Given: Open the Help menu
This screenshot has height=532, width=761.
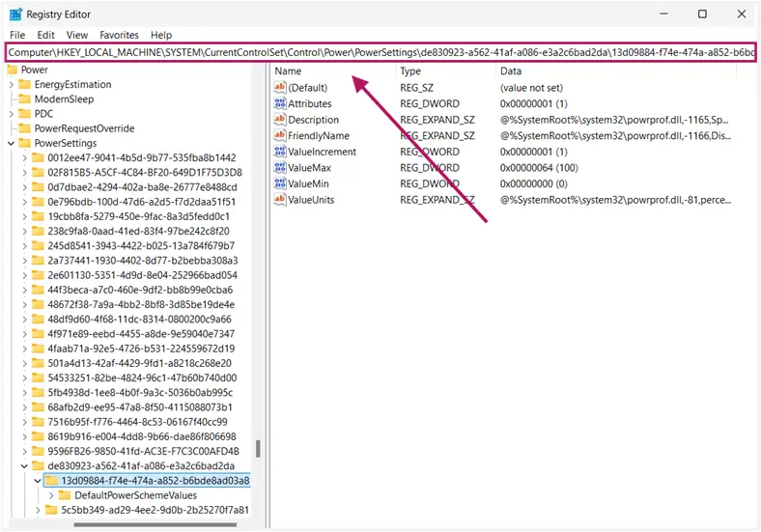Looking at the screenshot, I should (161, 35).
